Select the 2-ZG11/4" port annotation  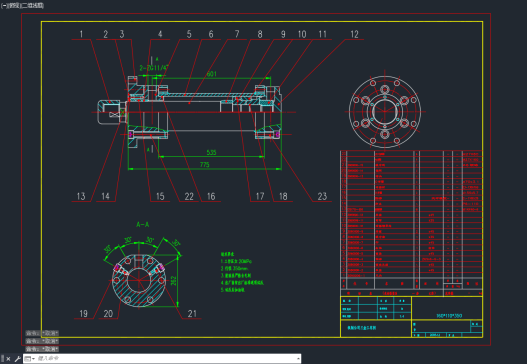153,68
